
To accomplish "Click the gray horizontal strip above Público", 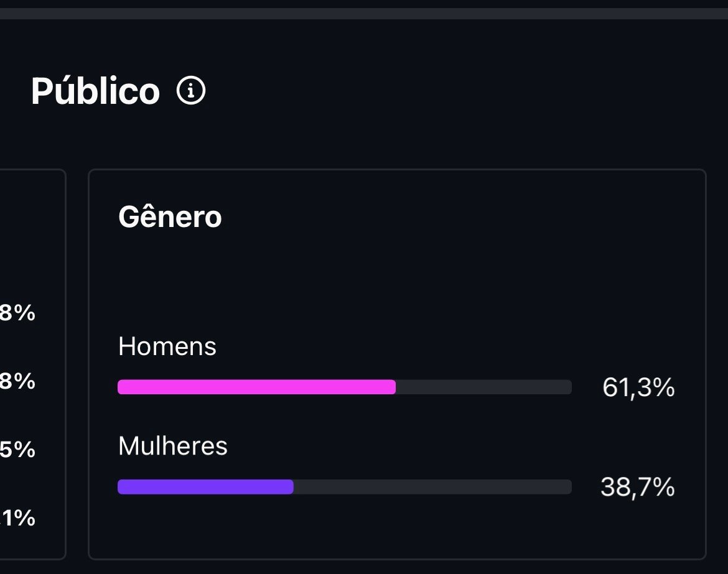I will point(364,14).
